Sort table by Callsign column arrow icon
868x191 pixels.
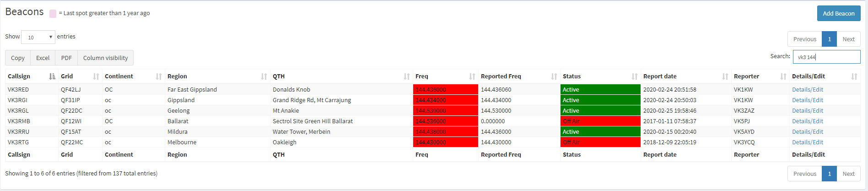point(52,76)
